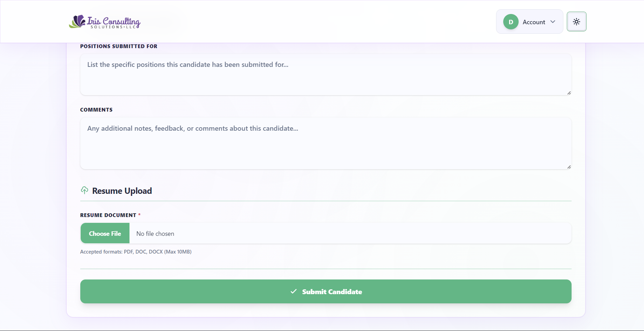This screenshot has height=331, width=644.
Task: Click the Iris Consulting wordmark text
Action: (x=113, y=21)
